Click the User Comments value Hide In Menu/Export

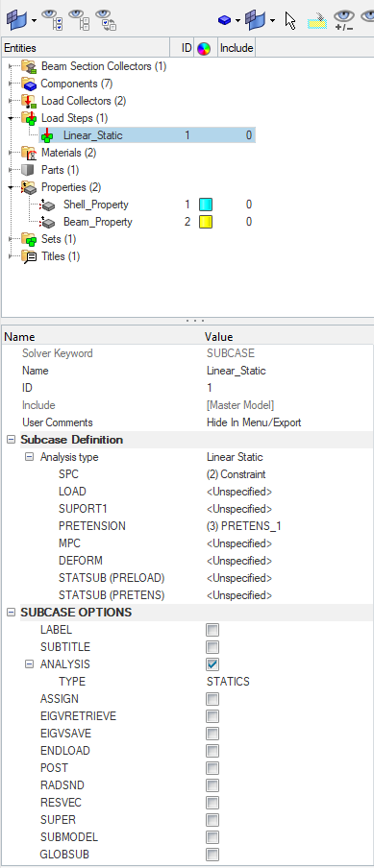tap(254, 422)
